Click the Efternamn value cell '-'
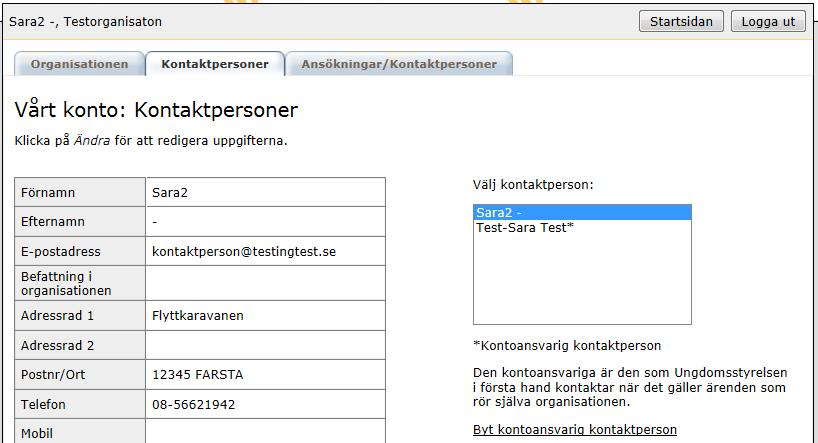818x443 pixels. click(x=266, y=221)
